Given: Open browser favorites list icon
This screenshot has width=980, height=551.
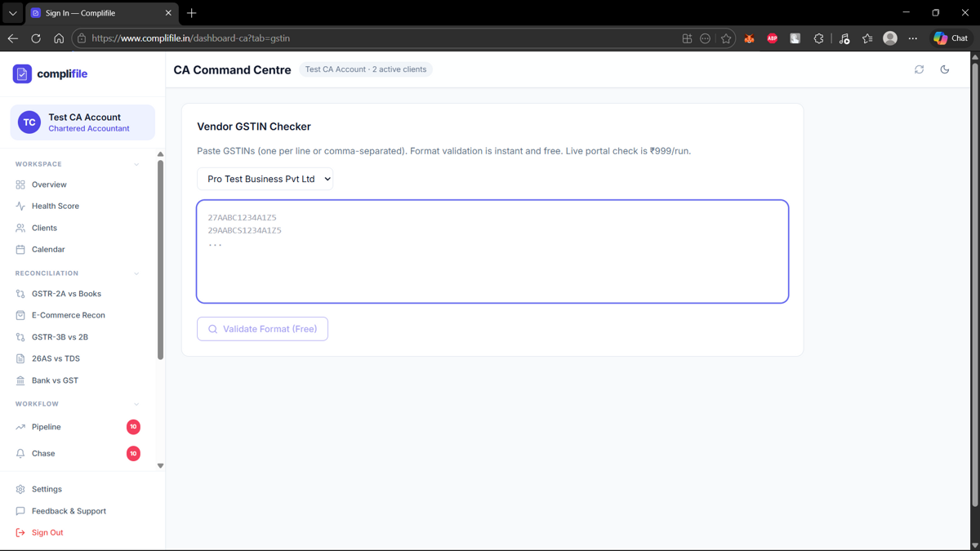Looking at the screenshot, I should (867, 38).
